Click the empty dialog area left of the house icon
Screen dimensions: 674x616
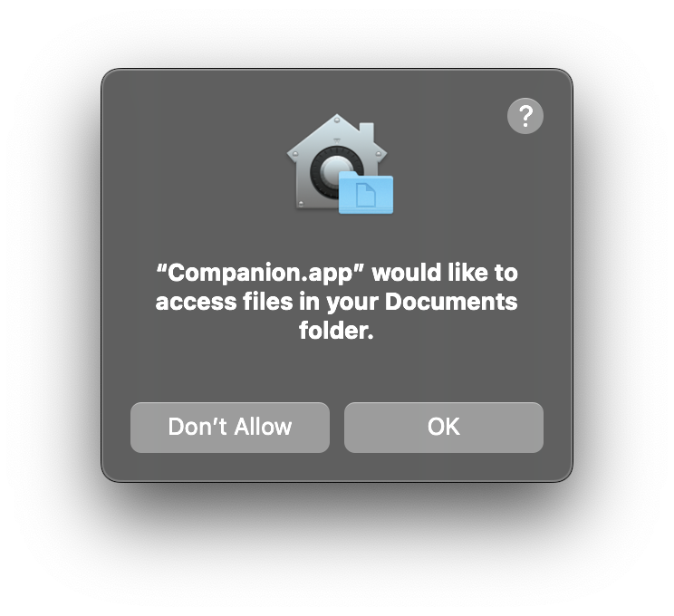pyautogui.click(x=194, y=163)
